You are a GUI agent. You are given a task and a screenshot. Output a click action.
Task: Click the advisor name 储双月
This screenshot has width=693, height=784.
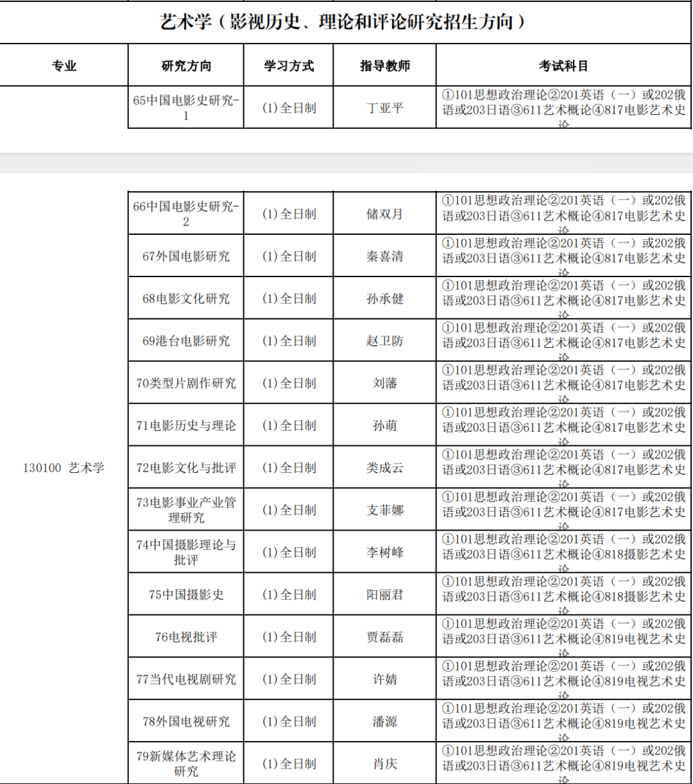click(x=385, y=214)
